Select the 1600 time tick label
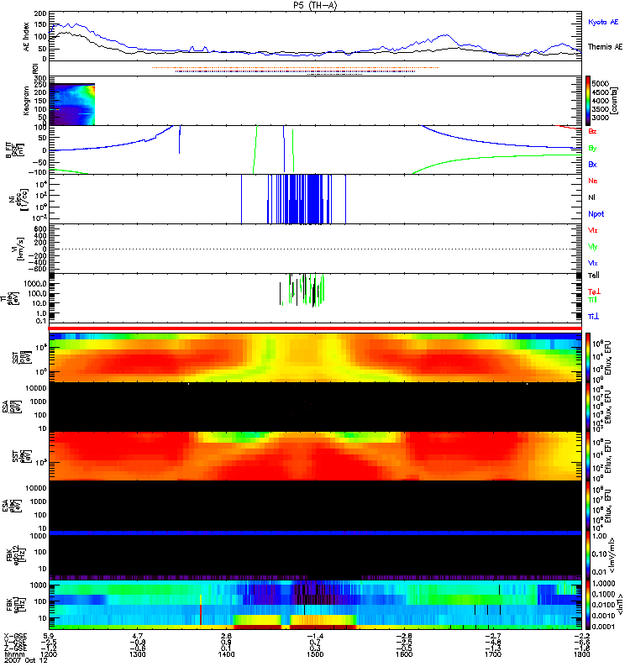Image resolution: width=630 pixels, height=672 pixels. tap(404, 654)
